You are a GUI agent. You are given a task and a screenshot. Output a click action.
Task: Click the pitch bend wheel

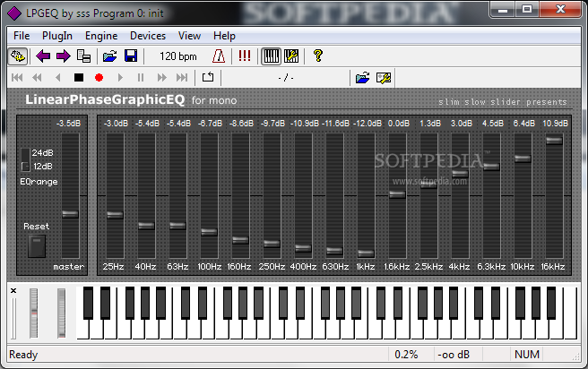pyautogui.click(x=34, y=313)
